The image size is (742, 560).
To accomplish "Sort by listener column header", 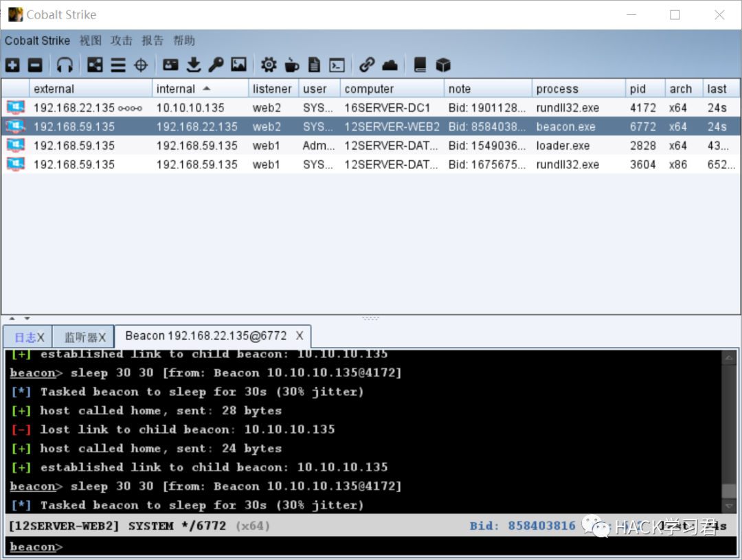I will [273, 89].
